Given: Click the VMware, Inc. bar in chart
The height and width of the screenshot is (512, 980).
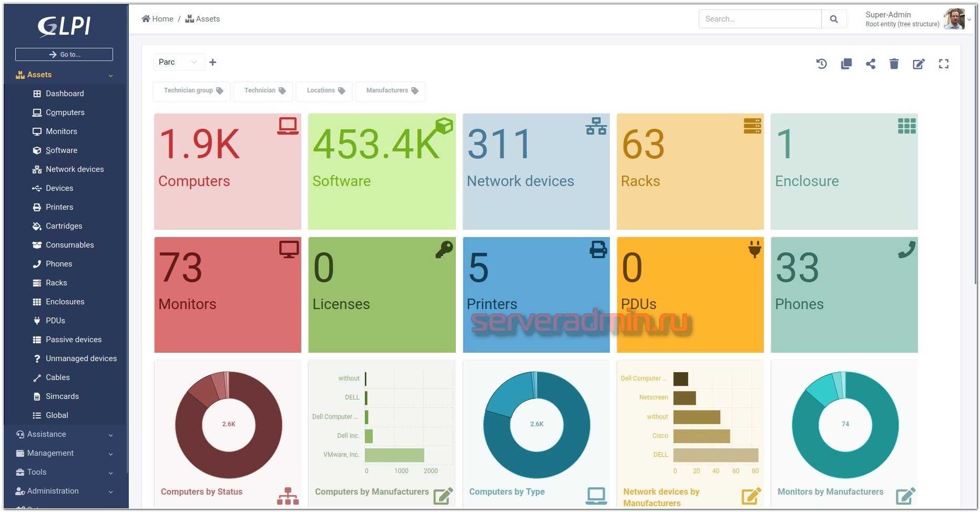Looking at the screenshot, I should (x=394, y=455).
